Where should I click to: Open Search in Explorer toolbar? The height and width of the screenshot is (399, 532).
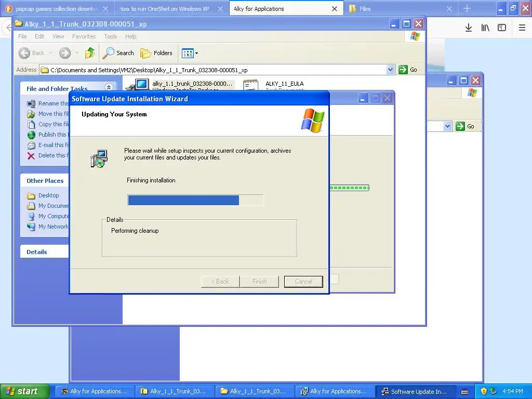(119, 53)
